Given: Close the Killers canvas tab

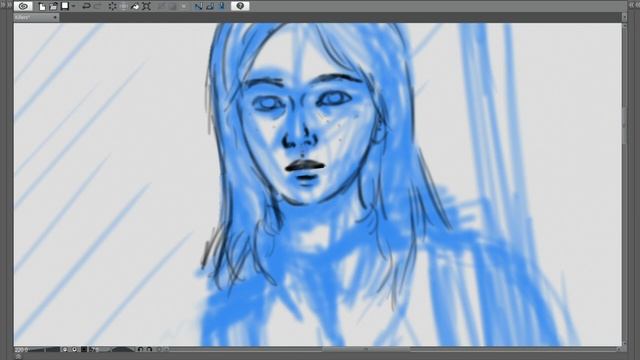Looking at the screenshot, I should click(x=55, y=18).
